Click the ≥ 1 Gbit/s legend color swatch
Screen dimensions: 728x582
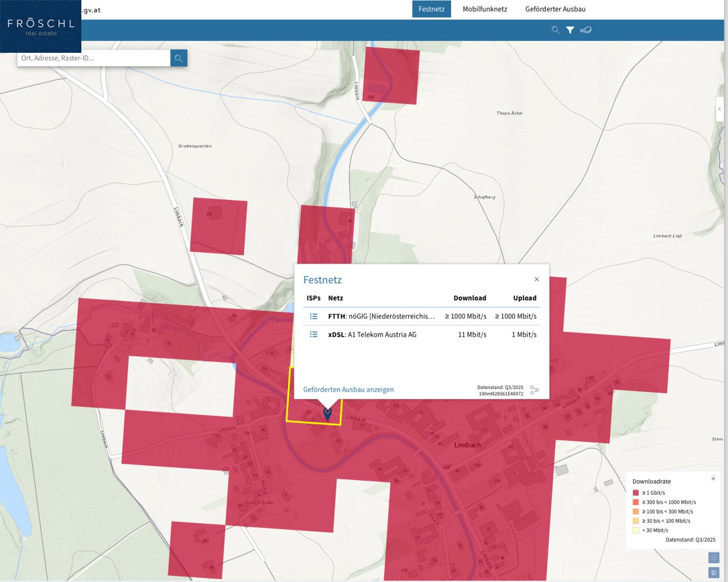click(x=636, y=493)
